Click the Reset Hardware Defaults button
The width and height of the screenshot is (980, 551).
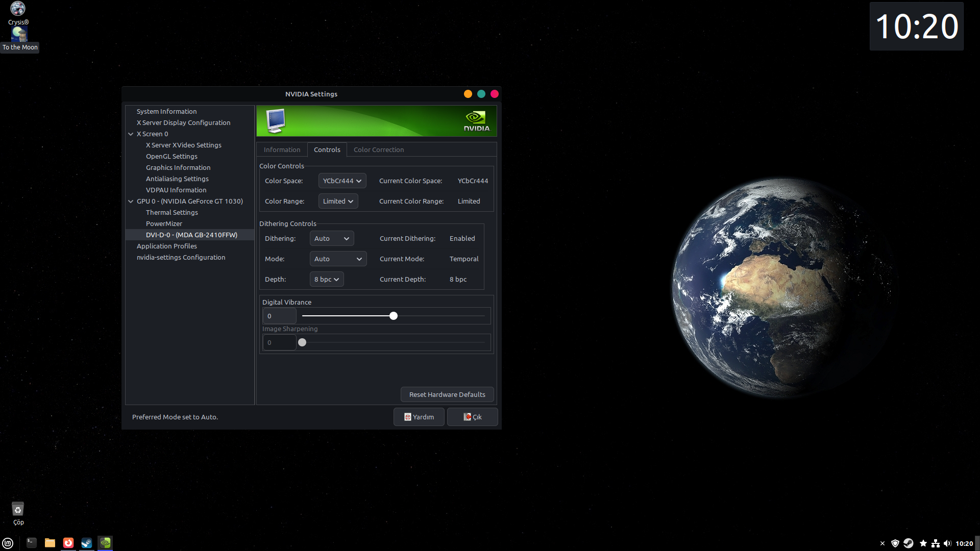click(447, 395)
